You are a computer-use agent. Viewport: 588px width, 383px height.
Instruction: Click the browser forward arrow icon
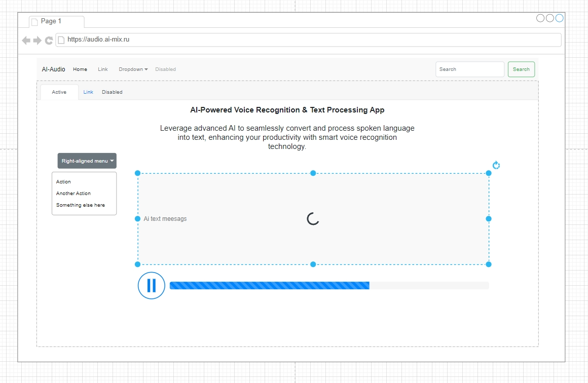tap(37, 40)
